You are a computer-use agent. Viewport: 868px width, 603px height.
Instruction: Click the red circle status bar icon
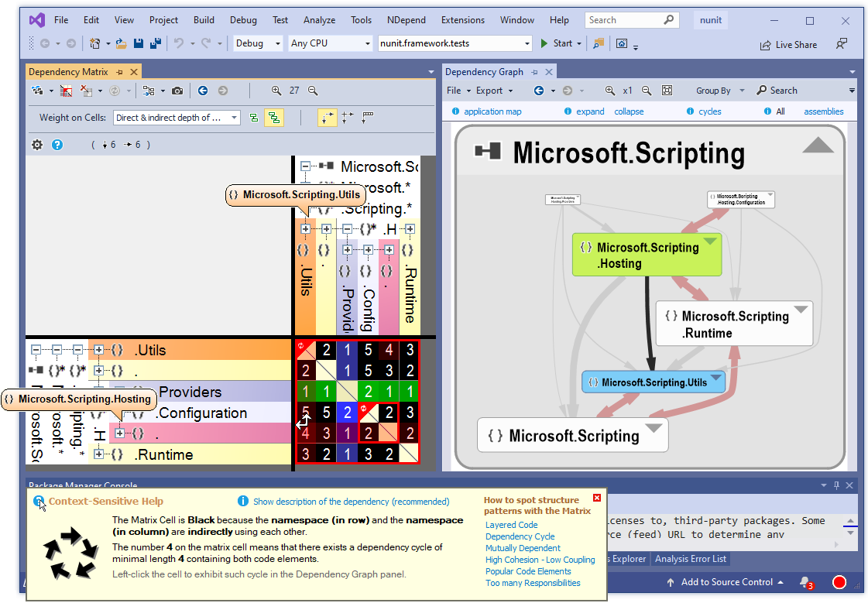click(839, 582)
